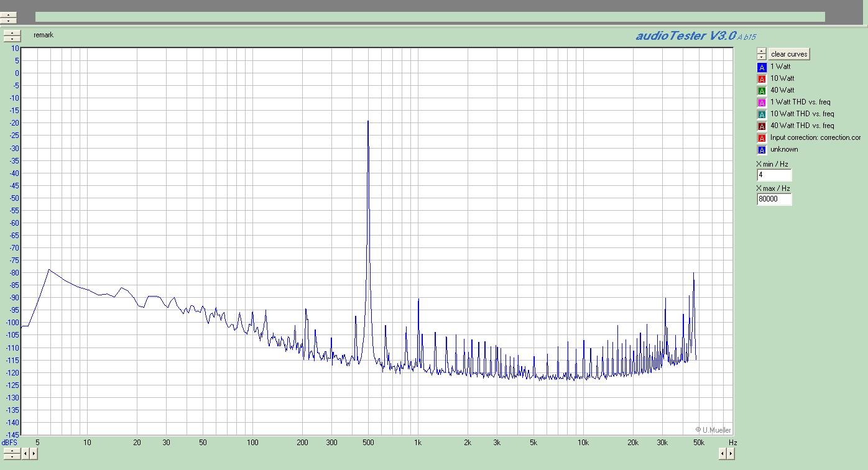Click the X min / Hz input field
This screenshot has height=470, width=868.
pos(774,175)
